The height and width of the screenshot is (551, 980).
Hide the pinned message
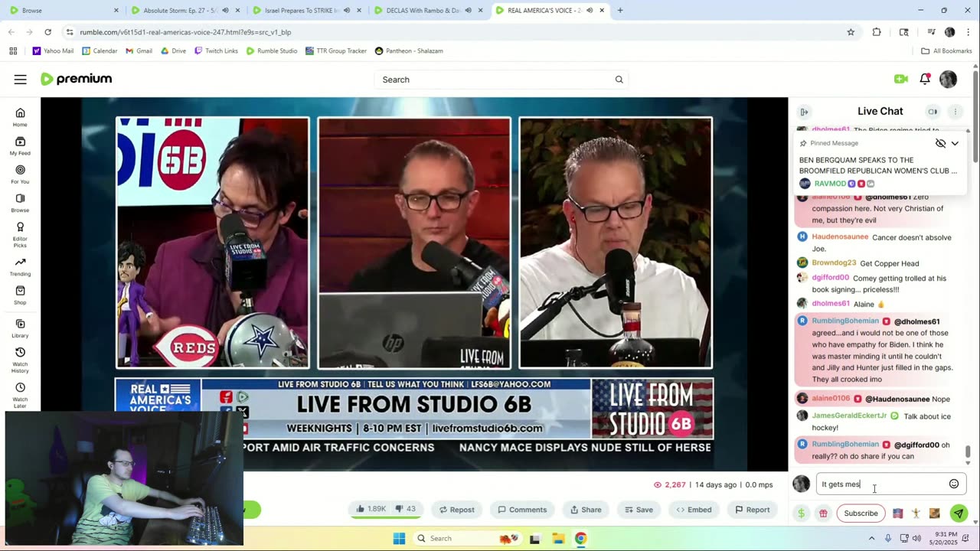click(x=940, y=143)
